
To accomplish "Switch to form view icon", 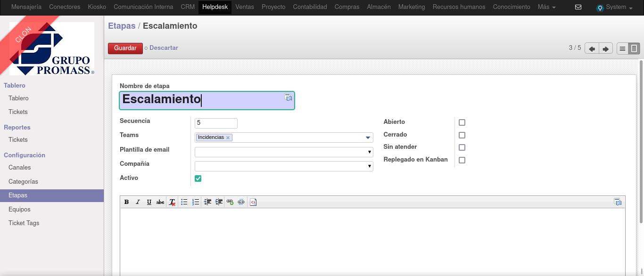I will [635, 49].
